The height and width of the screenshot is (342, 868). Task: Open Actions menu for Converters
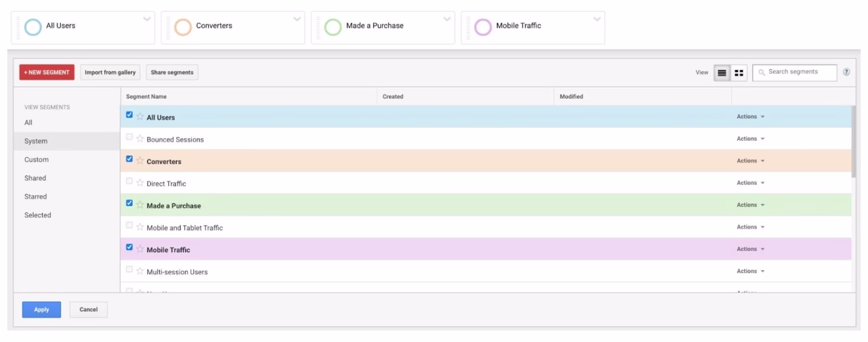[x=749, y=160]
